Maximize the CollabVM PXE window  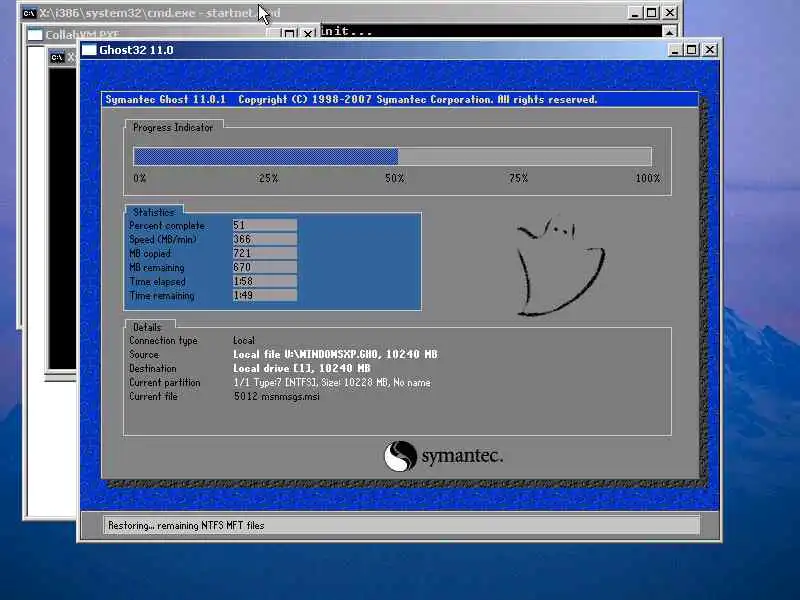click(289, 34)
